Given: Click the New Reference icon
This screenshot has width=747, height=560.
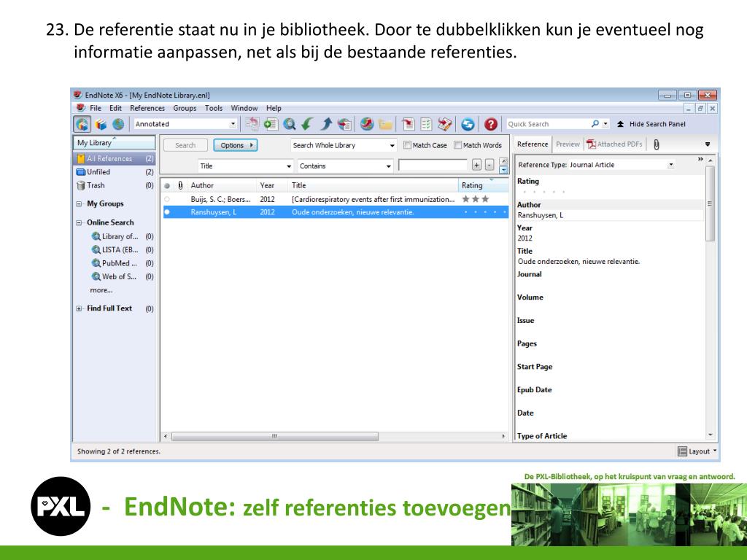Looking at the screenshot, I should point(271,124).
